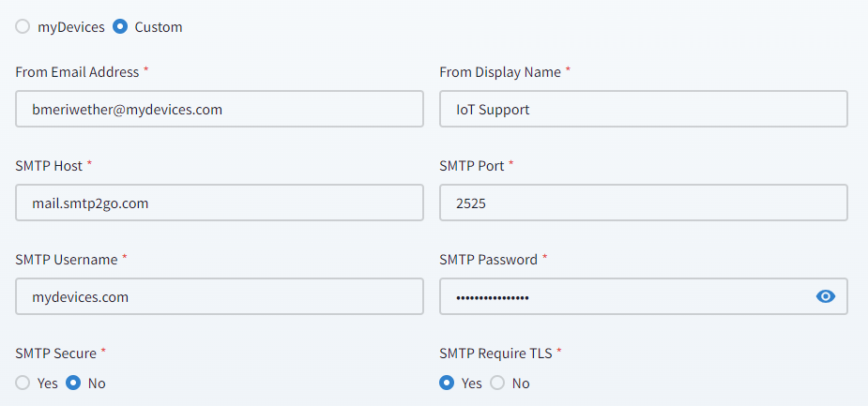
Task: Click the 'From Display Name' label text
Action: pos(500,72)
